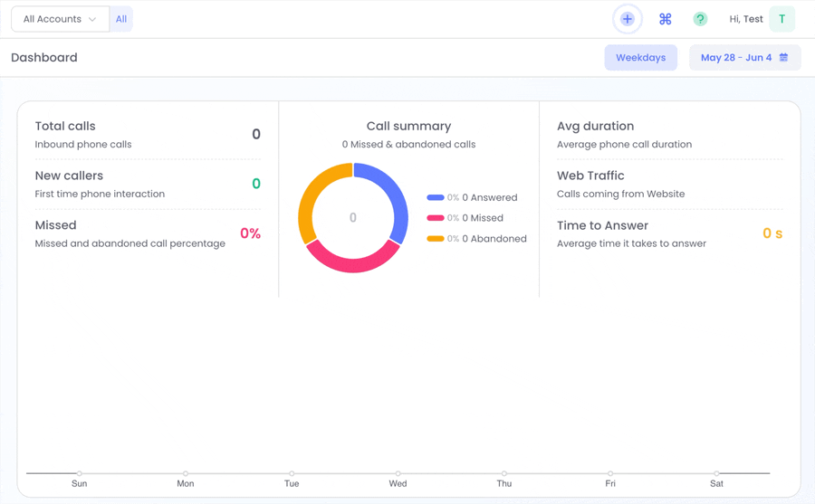Toggle the Weekdays view button
The width and height of the screenshot is (815, 504).
click(640, 57)
